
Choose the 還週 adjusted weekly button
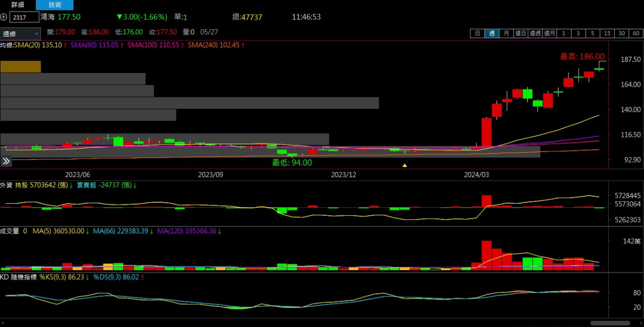coord(535,34)
